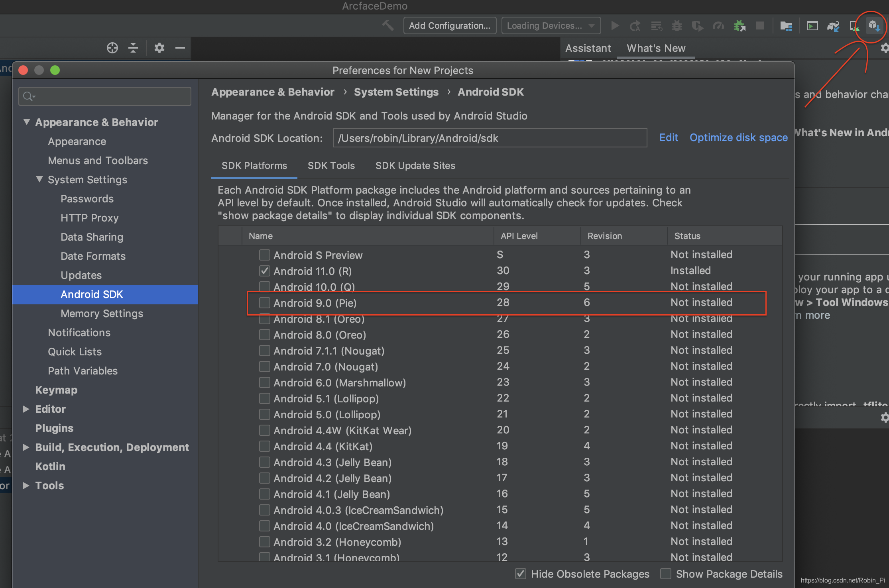Click the Debug app bug icon
The height and width of the screenshot is (588, 889).
[x=677, y=26]
